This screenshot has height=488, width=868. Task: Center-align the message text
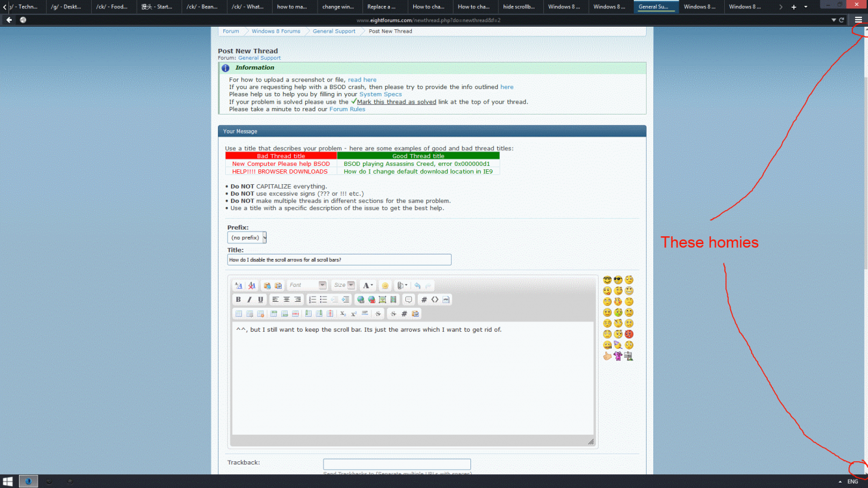click(286, 299)
